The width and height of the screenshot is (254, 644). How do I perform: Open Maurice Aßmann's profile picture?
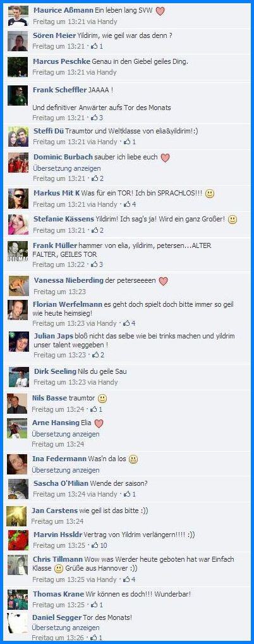coord(18,16)
